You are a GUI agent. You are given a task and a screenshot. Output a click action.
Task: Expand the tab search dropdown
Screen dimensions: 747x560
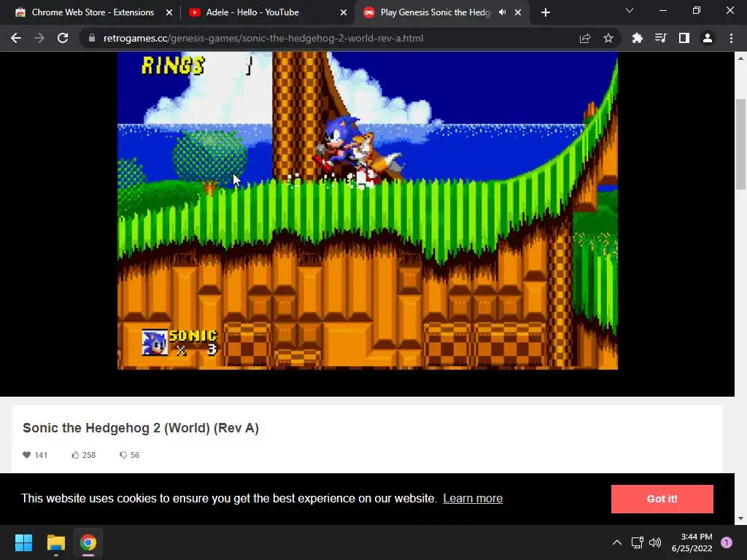[630, 10]
